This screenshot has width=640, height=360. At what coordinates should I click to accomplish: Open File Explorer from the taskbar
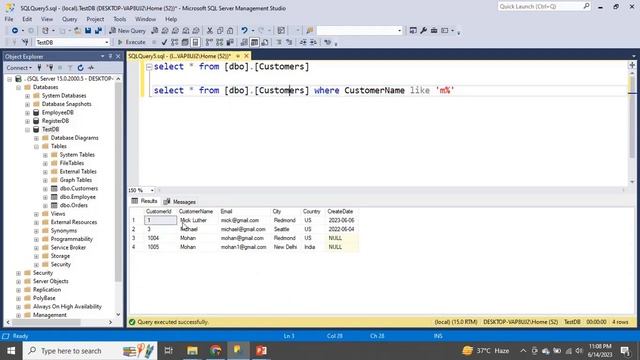[192, 351]
